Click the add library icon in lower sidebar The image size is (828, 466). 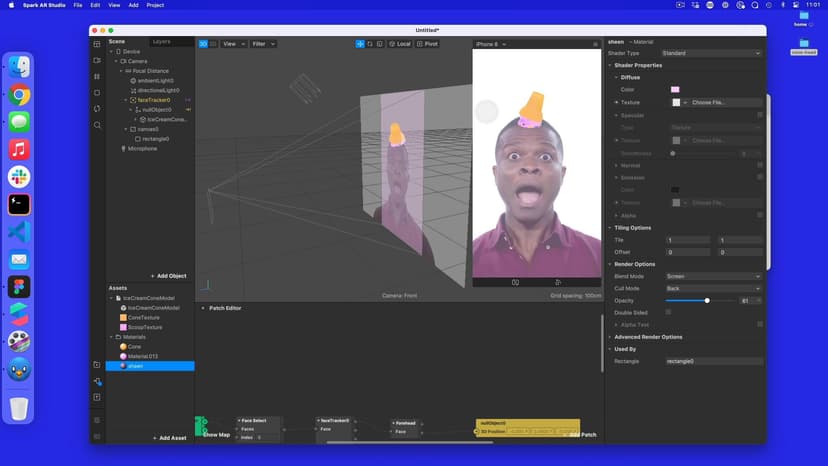click(97, 365)
